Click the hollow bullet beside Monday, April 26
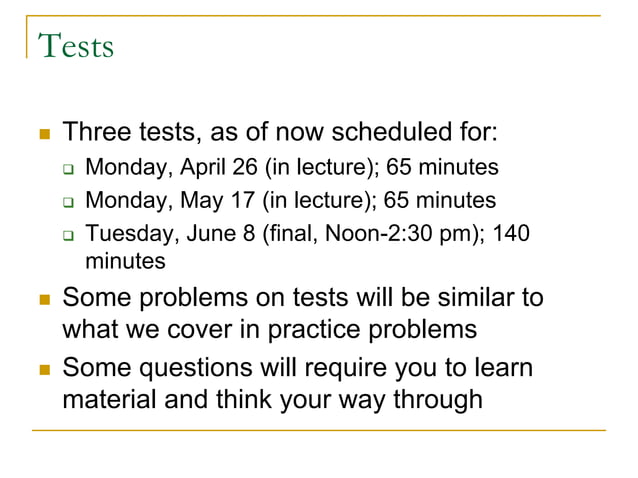 tap(68, 169)
